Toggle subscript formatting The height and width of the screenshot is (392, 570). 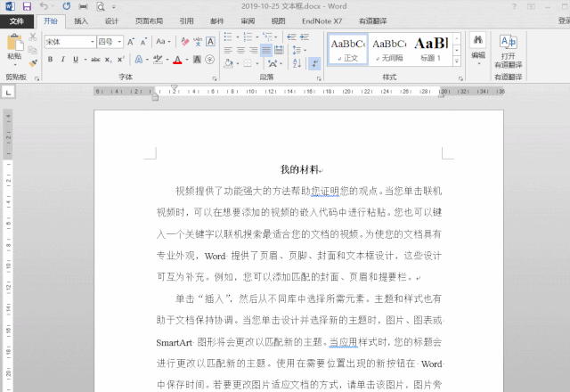109,60
